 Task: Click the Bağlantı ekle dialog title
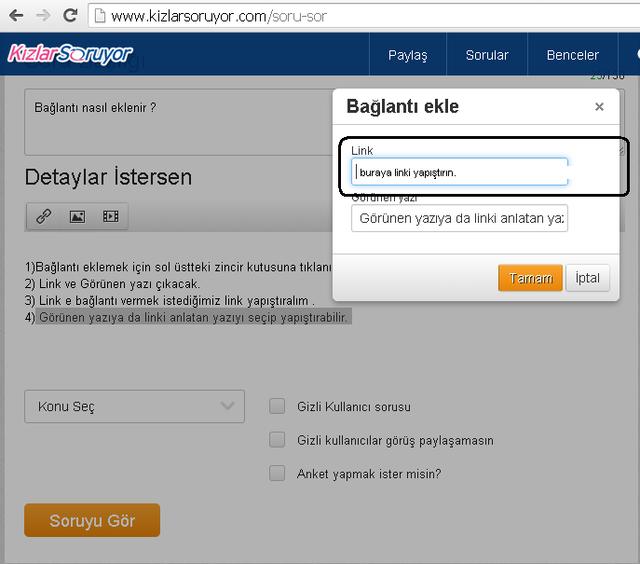[x=402, y=107]
